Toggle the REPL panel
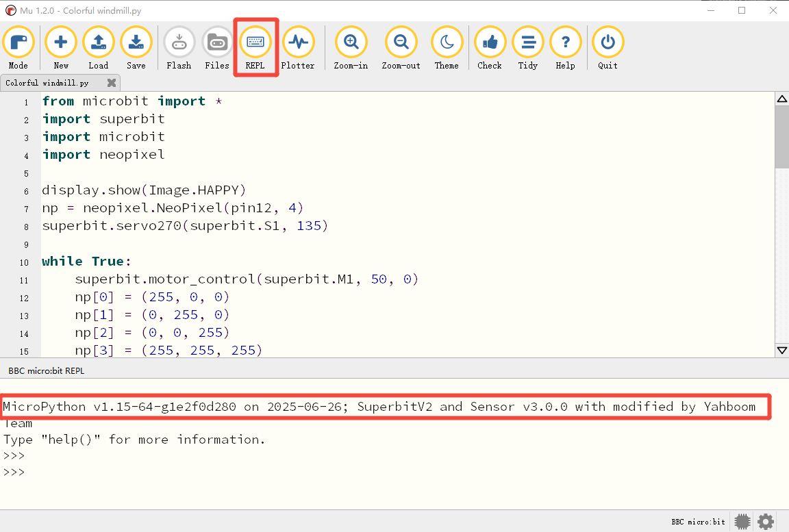This screenshot has width=789, height=532. point(255,49)
